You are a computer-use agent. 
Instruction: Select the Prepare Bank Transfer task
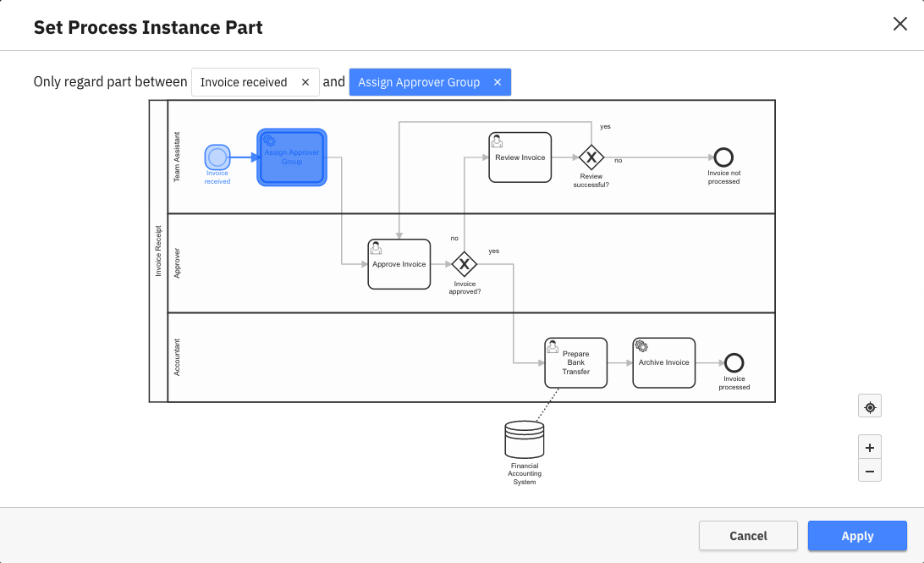pos(575,362)
